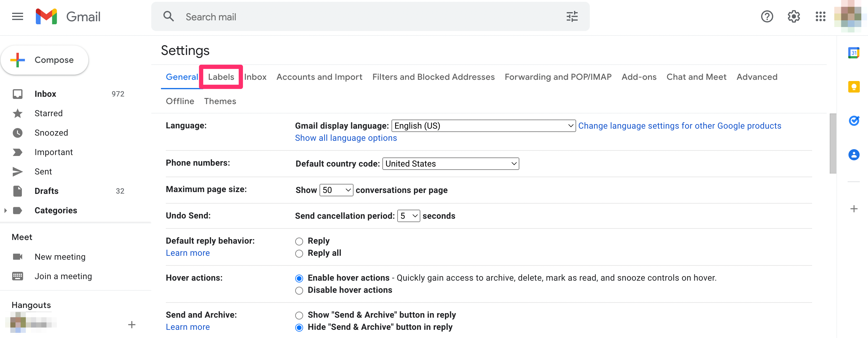The height and width of the screenshot is (338, 868).
Task: Open Google Tasks in the side panel
Action: coord(854,120)
